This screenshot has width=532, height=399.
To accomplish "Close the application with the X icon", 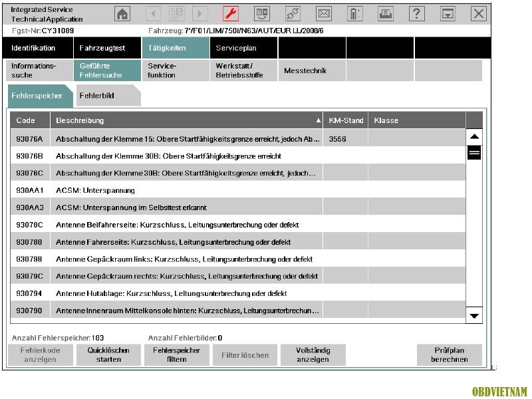I will 479,14.
